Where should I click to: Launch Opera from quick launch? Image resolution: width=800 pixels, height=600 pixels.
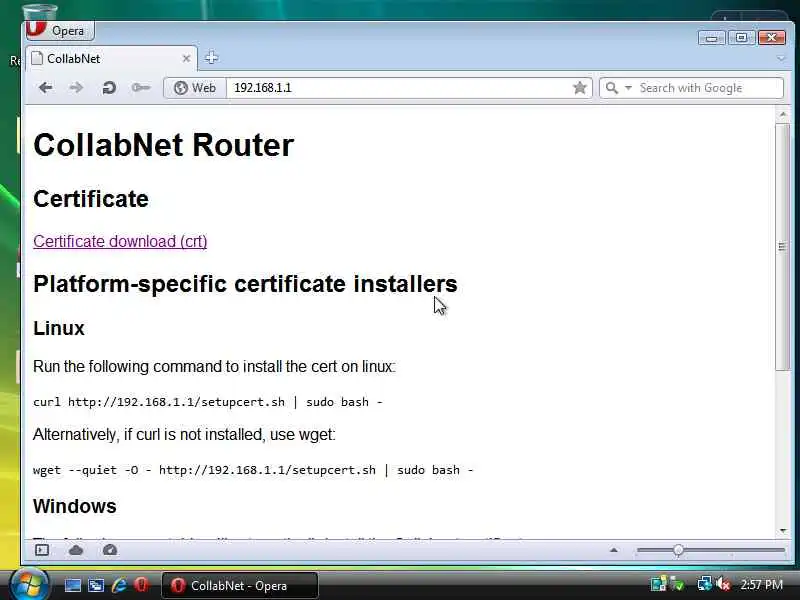141,585
